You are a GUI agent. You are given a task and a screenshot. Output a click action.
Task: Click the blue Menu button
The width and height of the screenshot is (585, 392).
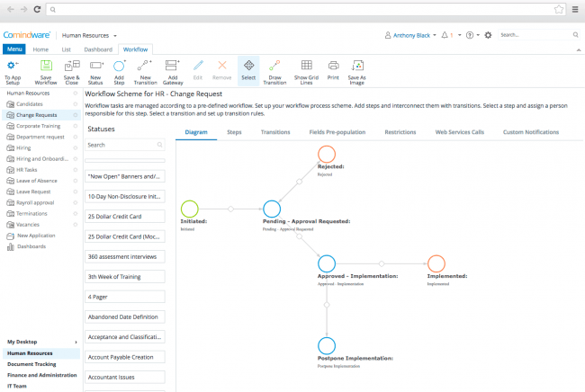(14, 49)
